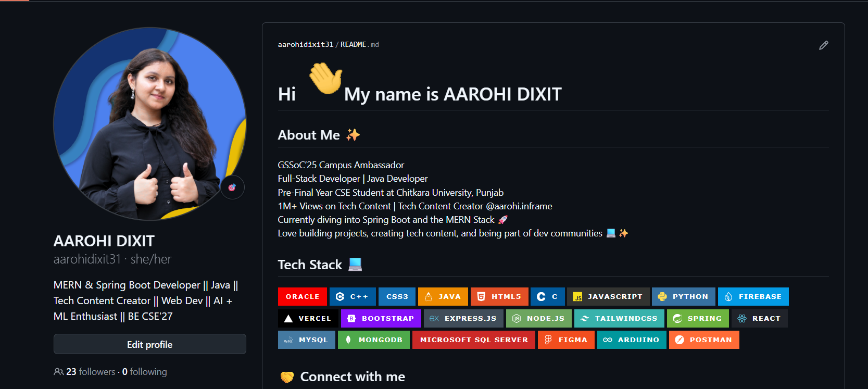Click the Node.js tech badge

[x=539, y=318]
